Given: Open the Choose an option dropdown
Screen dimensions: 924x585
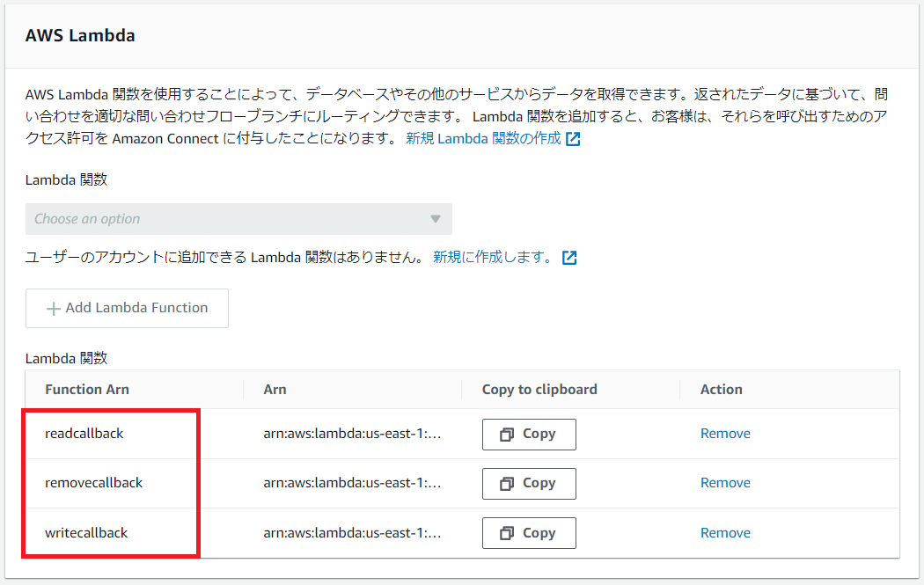Looking at the screenshot, I should pos(238,219).
